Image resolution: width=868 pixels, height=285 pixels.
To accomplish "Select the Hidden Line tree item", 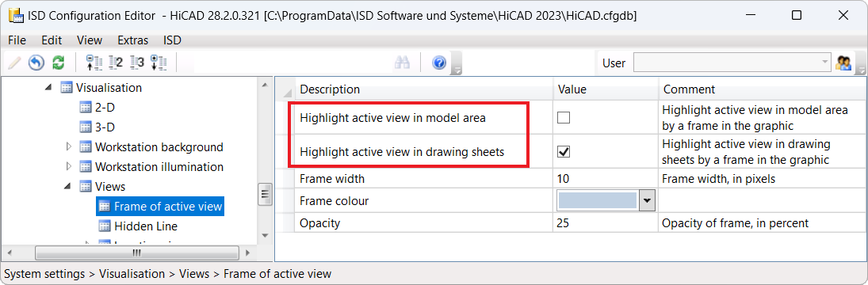I will click(146, 226).
